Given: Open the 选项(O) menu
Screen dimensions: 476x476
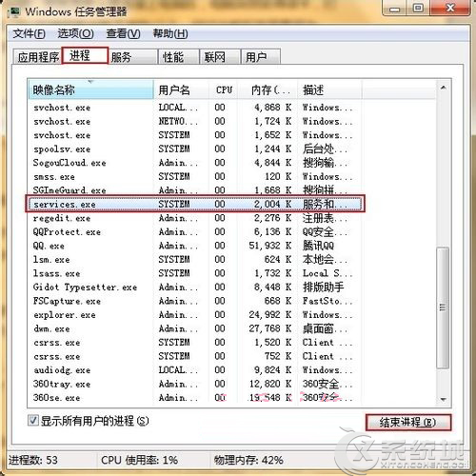Looking at the screenshot, I should [75, 33].
